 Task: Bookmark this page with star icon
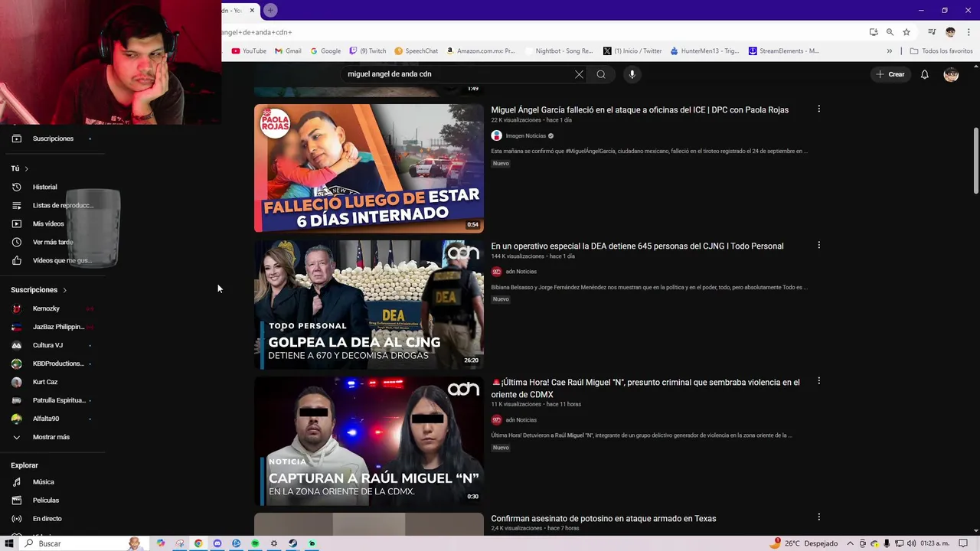click(x=906, y=32)
